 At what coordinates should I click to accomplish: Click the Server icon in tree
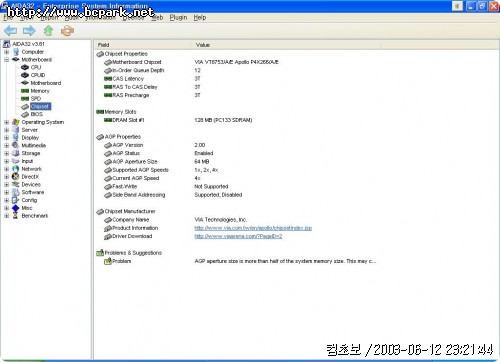click(16, 130)
